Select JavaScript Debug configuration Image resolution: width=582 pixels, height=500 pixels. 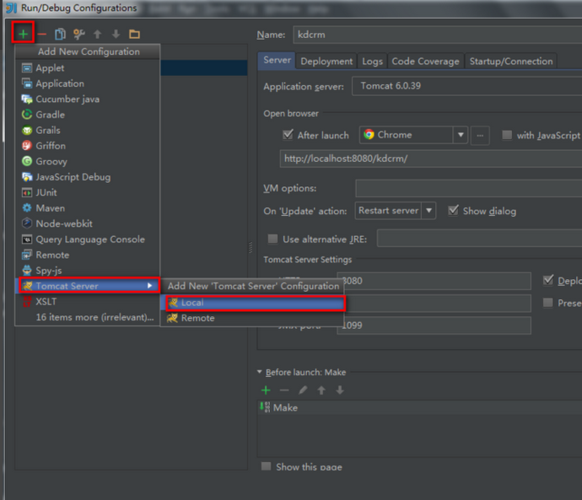(x=88, y=177)
